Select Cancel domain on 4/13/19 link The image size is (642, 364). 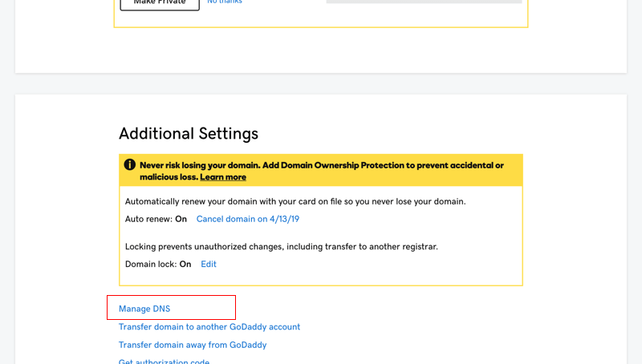coord(248,219)
